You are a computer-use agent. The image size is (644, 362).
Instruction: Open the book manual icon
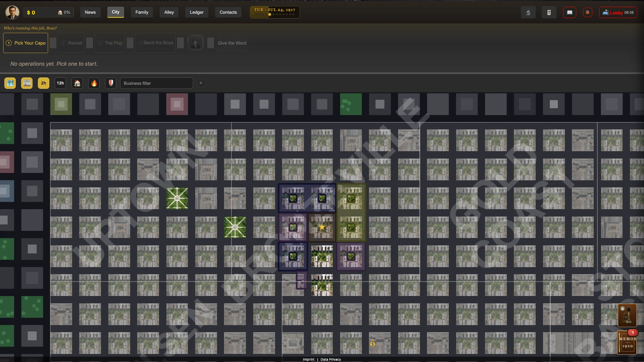tap(570, 12)
